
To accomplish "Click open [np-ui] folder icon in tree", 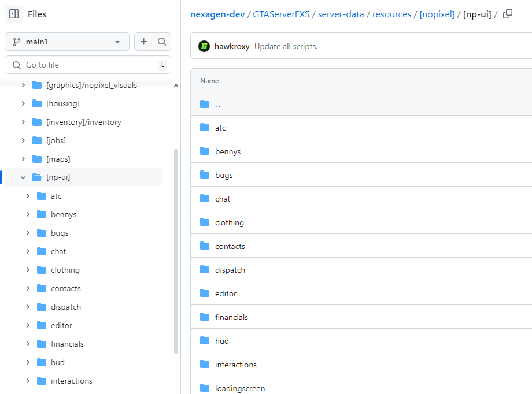I will click(x=37, y=177).
